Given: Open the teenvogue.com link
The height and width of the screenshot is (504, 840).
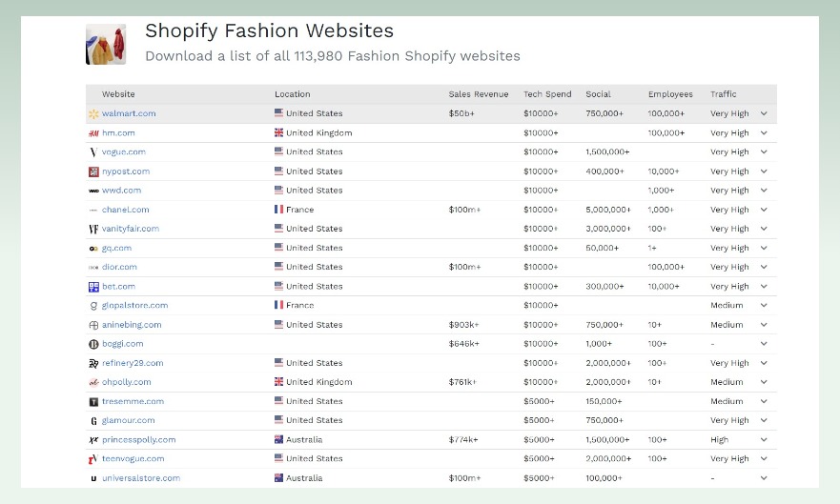Looking at the screenshot, I should [x=133, y=459].
